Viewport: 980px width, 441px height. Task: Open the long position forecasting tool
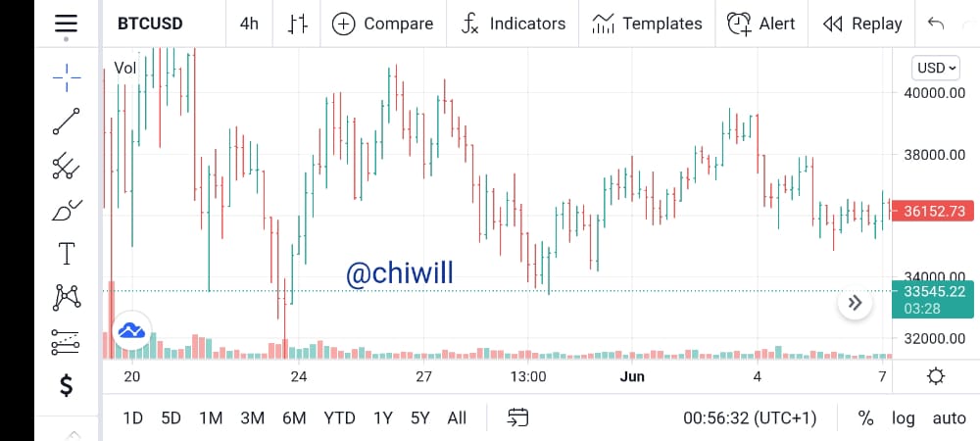(67, 342)
